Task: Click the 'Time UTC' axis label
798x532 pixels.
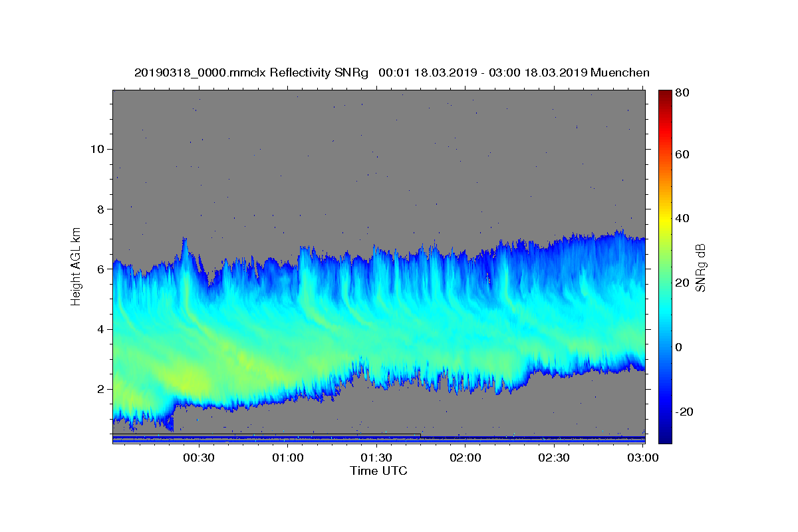Action: 378,471
